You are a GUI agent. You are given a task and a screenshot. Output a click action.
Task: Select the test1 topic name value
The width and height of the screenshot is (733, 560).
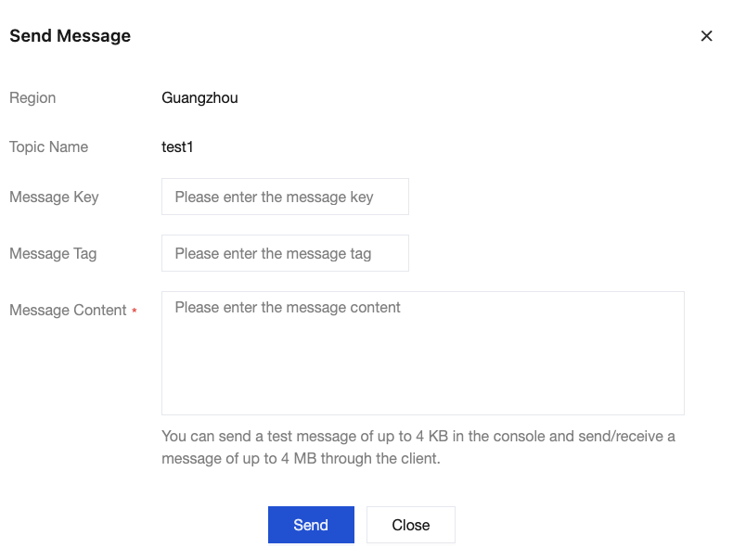click(177, 146)
